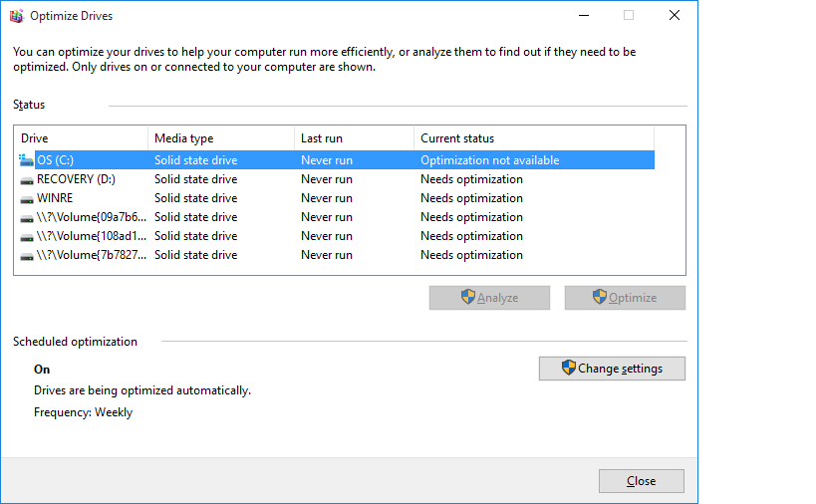Click the Volume{108ad1 drive icon
This screenshot has width=816, height=504.
pyautogui.click(x=27, y=237)
